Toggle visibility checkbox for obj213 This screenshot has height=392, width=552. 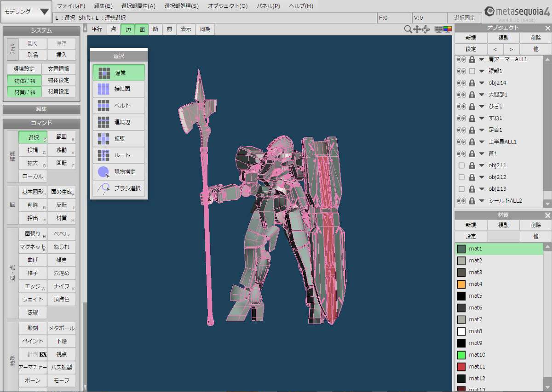tap(461, 189)
